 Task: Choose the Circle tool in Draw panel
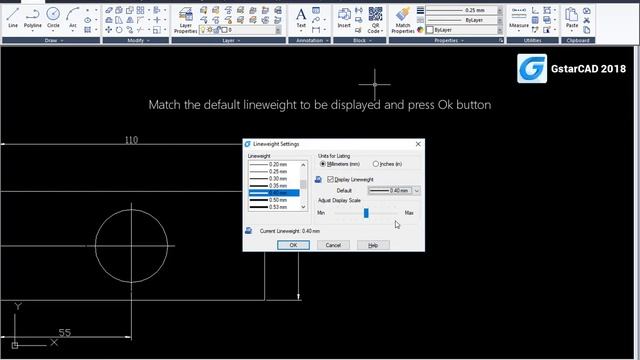pyautogui.click(x=53, y=18)
